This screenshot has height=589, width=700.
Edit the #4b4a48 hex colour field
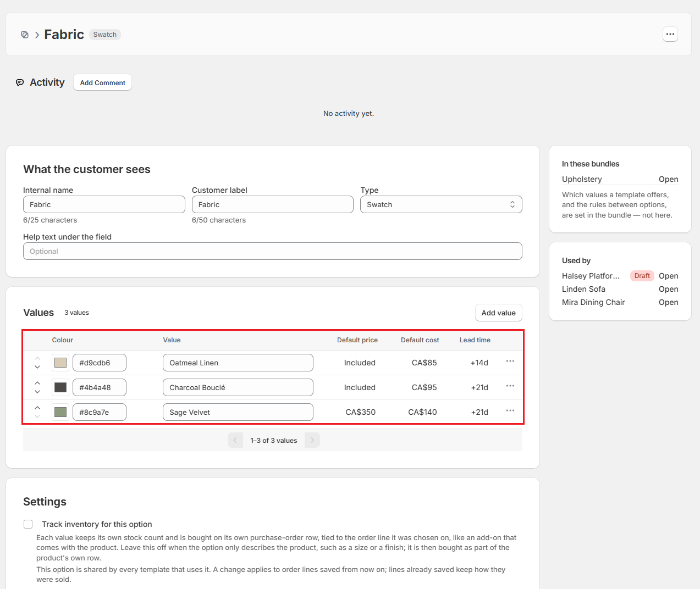pos(100,387)
